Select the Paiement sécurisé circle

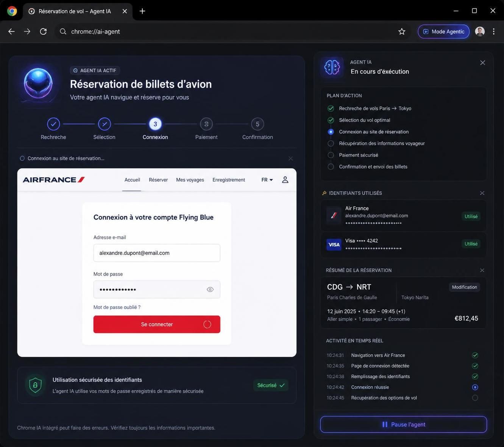coord(331,155)
